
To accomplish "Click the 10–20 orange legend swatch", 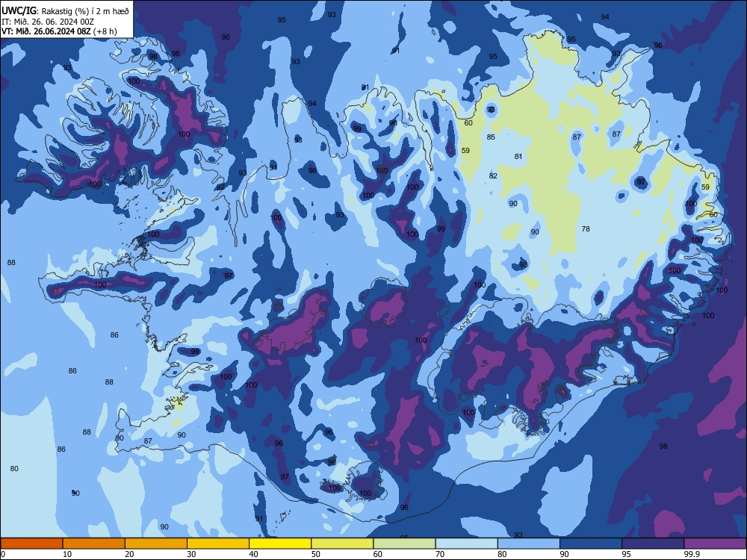I will pyautogui.click(x=94, y=544).
